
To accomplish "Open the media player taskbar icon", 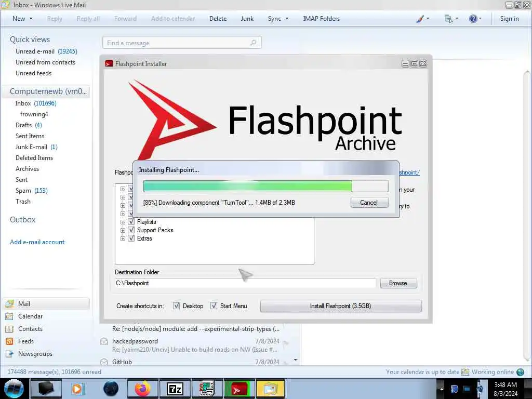I will 77,389.
